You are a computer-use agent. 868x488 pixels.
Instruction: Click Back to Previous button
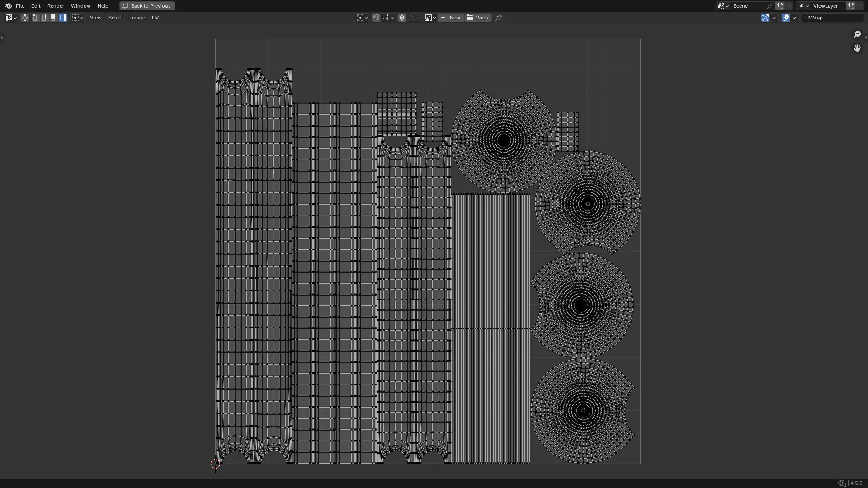click(x=147, y=6)
